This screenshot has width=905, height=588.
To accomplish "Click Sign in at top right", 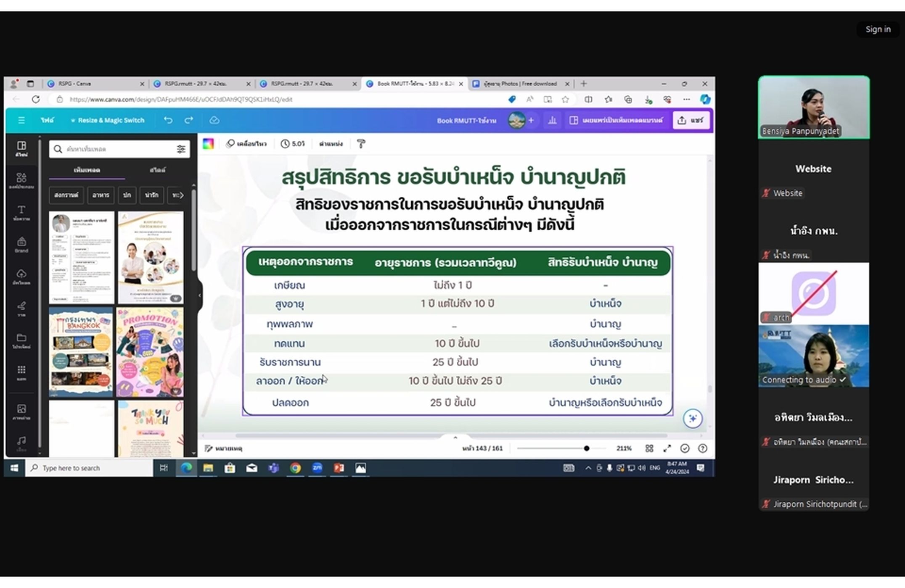I will coord(878,29).
